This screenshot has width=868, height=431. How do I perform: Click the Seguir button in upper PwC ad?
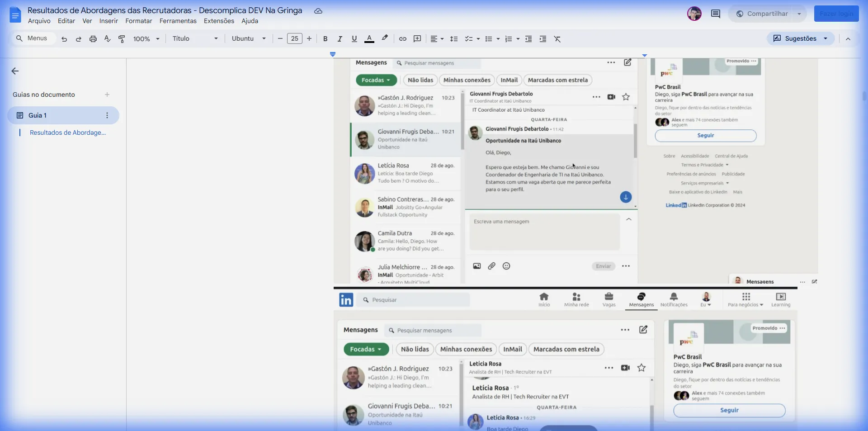(705, 135)
